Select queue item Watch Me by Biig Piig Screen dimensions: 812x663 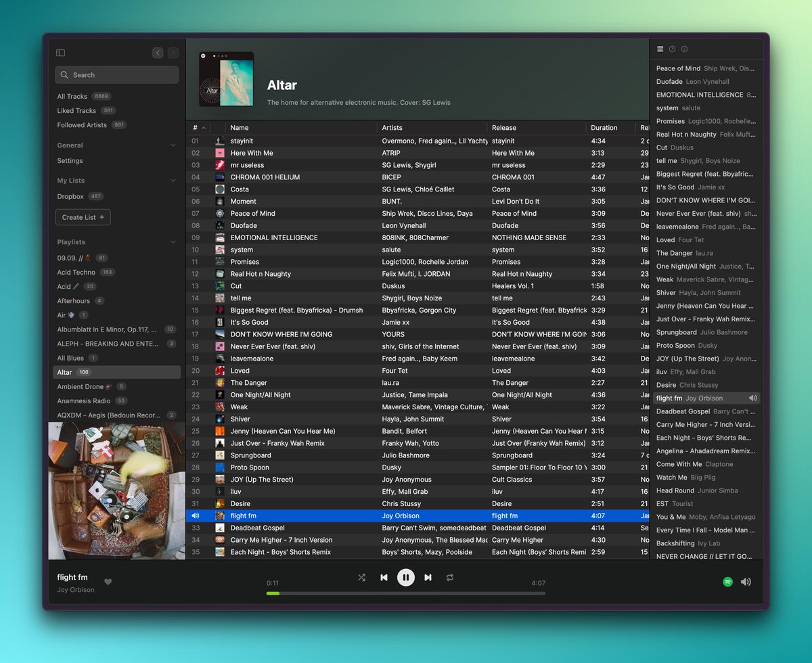click(x=706, y=477)
